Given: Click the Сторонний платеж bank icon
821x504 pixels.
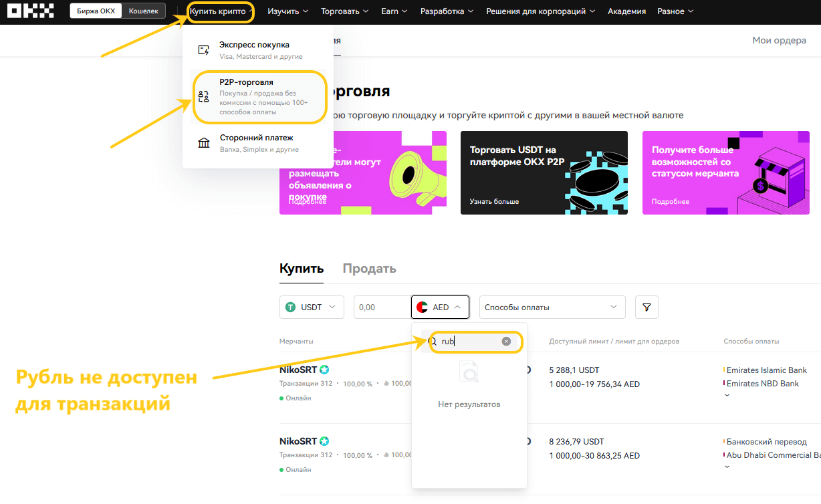Looking at the screenshot, I should (x=204, y=143).
